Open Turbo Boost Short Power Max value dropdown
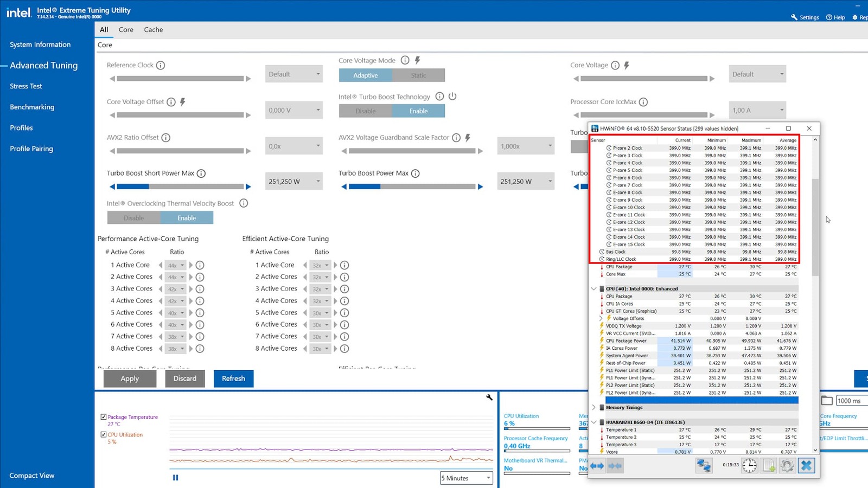The height and width of the screenshot is (488, 868). (x=294, y=182)
